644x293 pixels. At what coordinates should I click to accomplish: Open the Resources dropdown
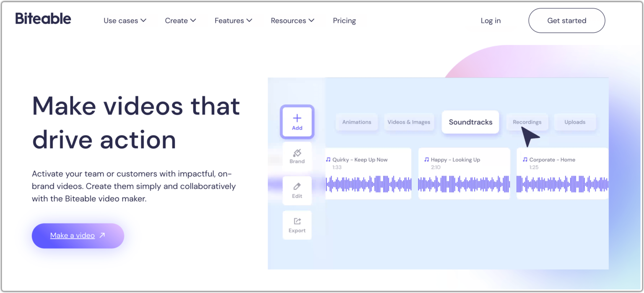tap(292, 21)
